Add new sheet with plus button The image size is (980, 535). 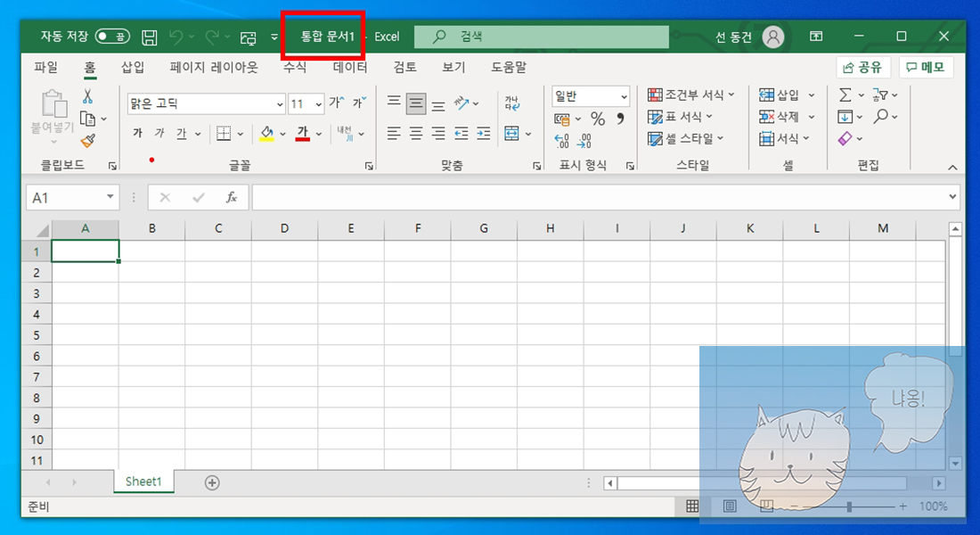[212, 482]
